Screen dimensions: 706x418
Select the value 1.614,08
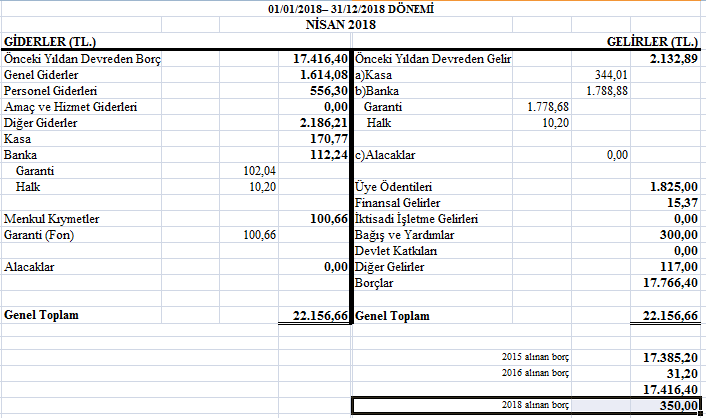pos(324,75)
